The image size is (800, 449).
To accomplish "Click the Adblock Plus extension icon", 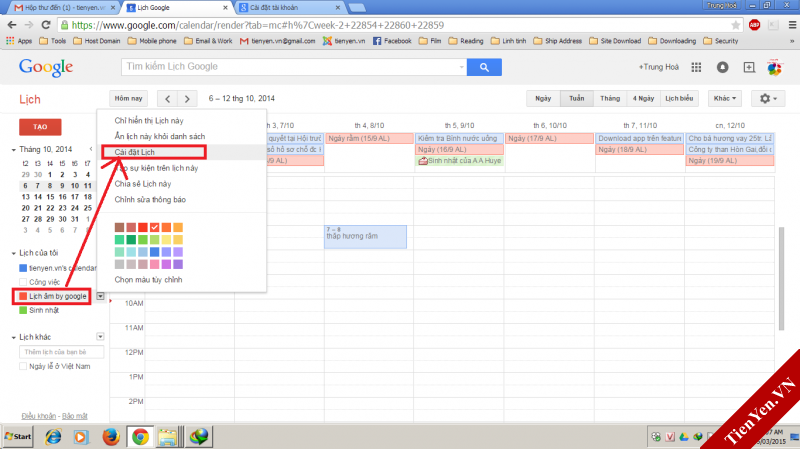I will pos(754,25).
